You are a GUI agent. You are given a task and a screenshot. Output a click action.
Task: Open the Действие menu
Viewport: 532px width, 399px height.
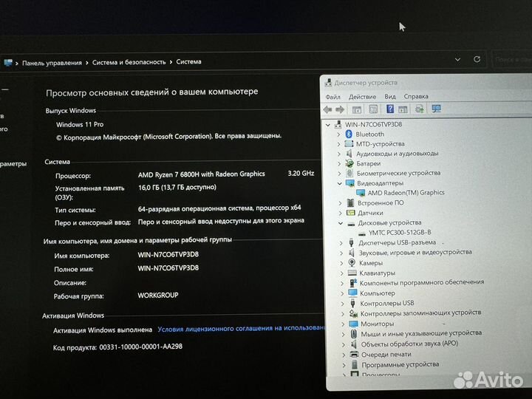coord(362,97)
